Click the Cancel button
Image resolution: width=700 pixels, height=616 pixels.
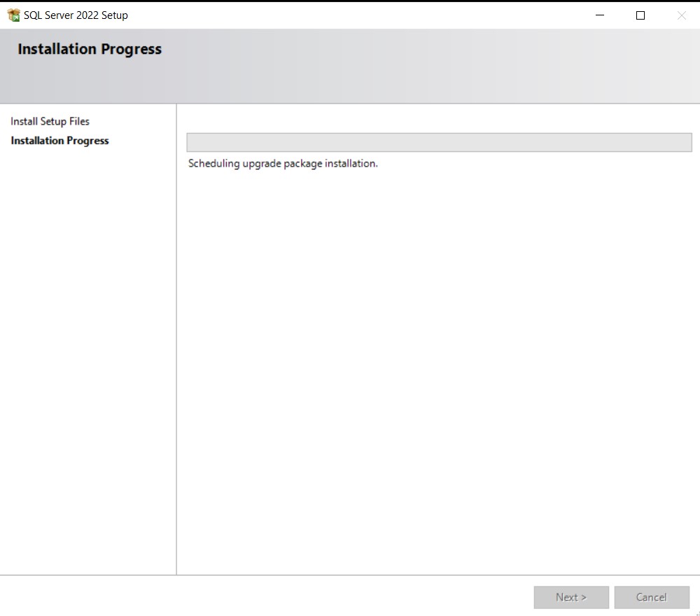point(651,597)
